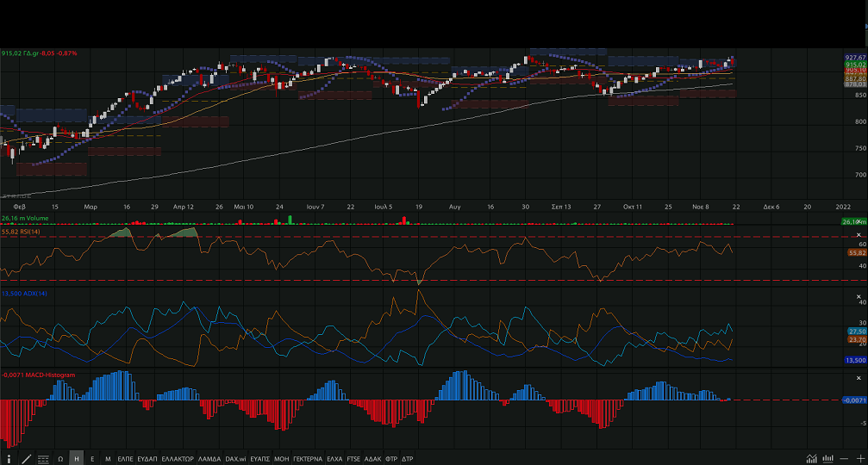Screen dimensions: 868x465
Task: Zoom in with the plus icon
Action: click(857, 458)
